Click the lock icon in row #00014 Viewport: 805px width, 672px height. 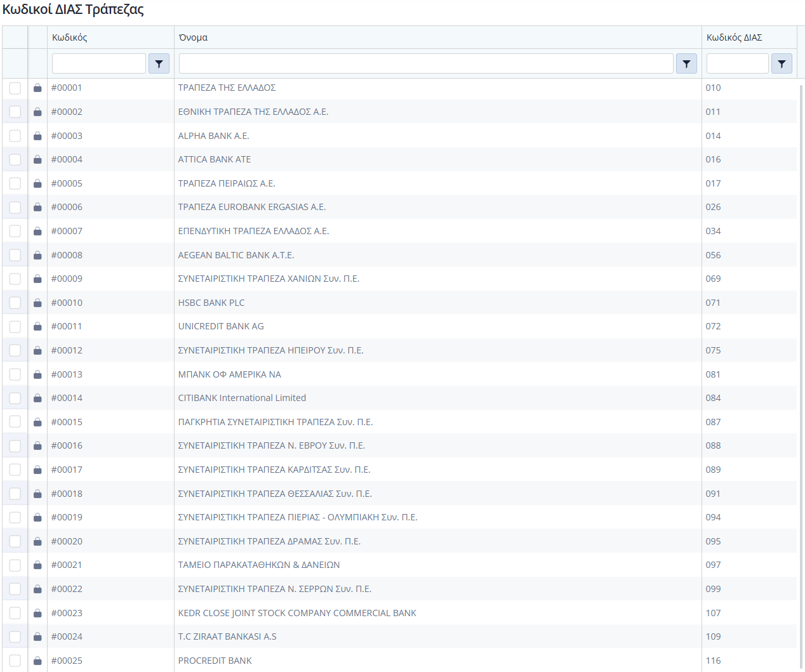[x=37, y=398]
